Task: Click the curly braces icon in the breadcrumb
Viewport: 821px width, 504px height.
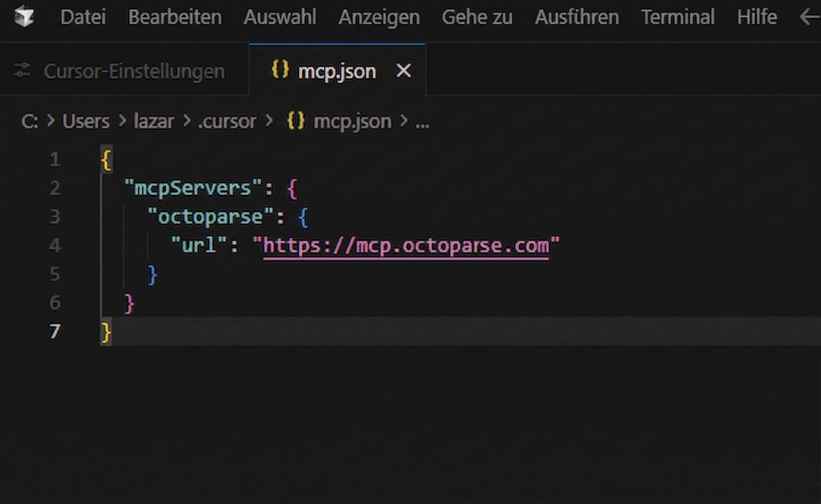Action: click(x=296, y=121)
